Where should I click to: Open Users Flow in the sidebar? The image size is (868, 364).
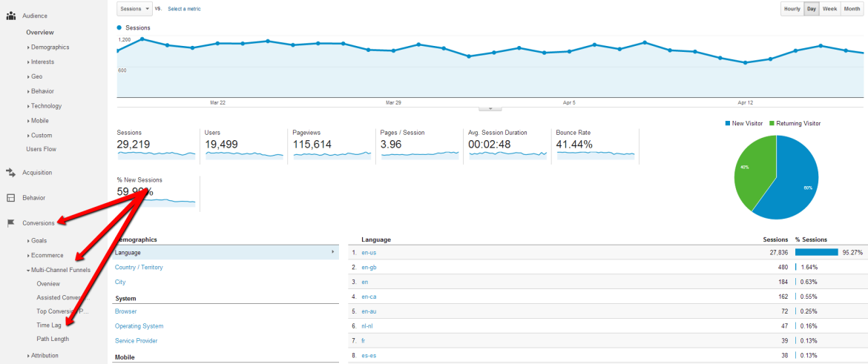click(x=41, y=149)
